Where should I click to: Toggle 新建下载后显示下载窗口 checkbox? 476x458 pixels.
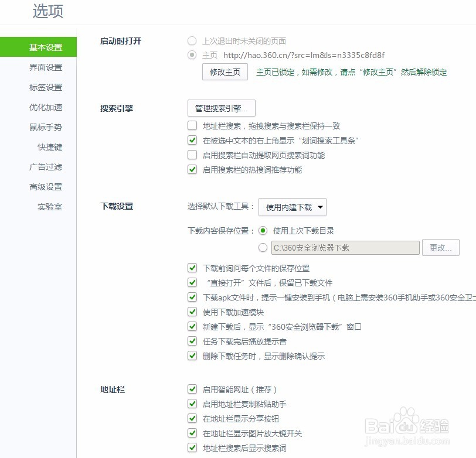click(x=192, y=326)
